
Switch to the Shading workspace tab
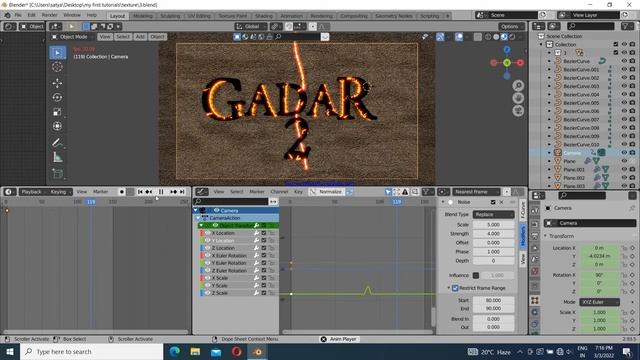tap(264, 16)
